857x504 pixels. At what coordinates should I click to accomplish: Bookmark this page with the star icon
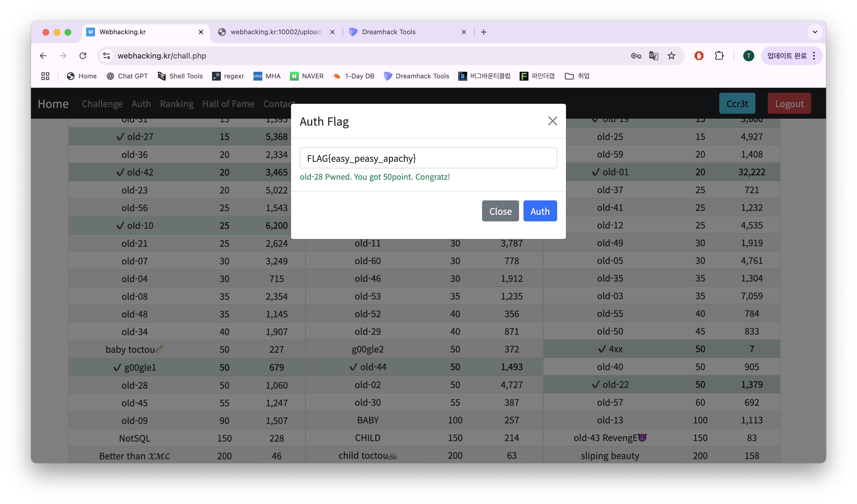[x=671, y=56]
